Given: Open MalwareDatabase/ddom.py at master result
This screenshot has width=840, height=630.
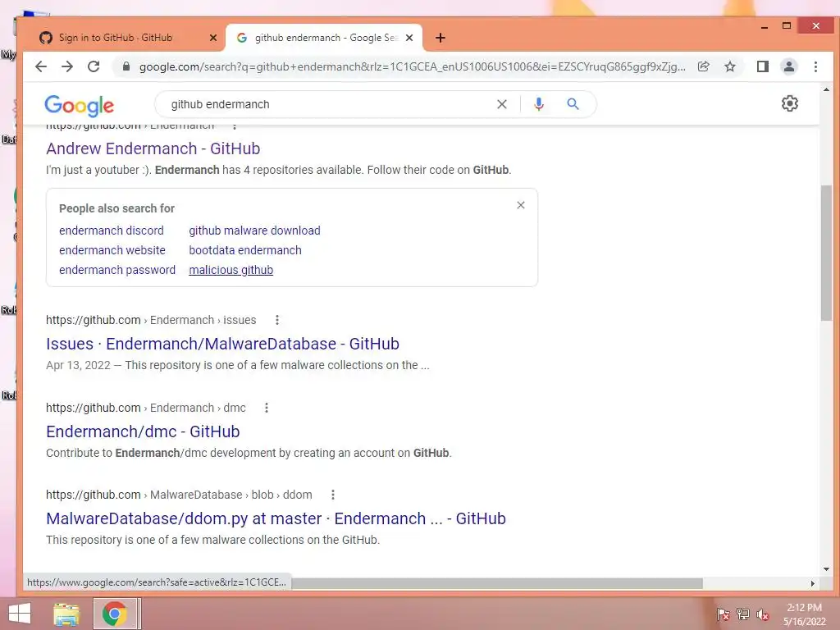Looking at the screenshot, I should click(x=276, y=518).
